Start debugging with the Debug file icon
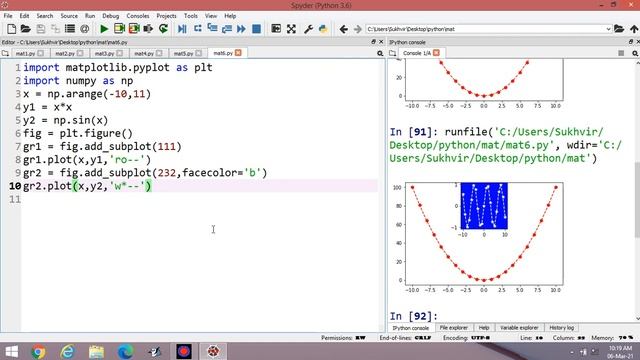 tap(182, 29)
